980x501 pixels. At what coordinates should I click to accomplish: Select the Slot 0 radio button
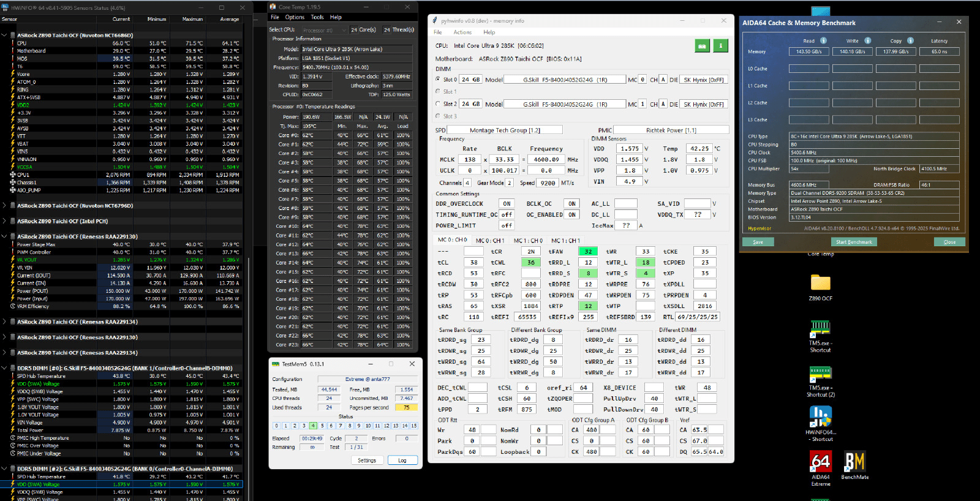(438, 79)
